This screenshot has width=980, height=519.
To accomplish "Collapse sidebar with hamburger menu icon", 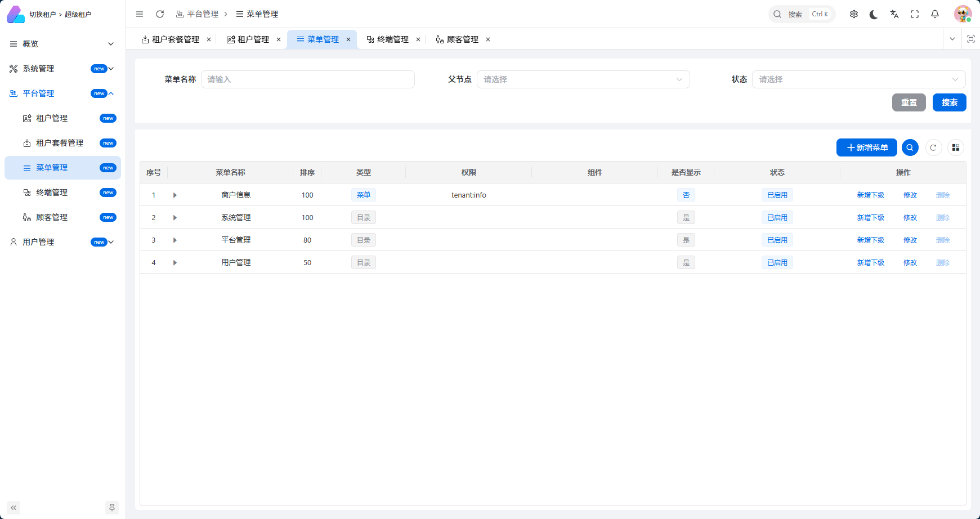I will (x=140, y=14).
